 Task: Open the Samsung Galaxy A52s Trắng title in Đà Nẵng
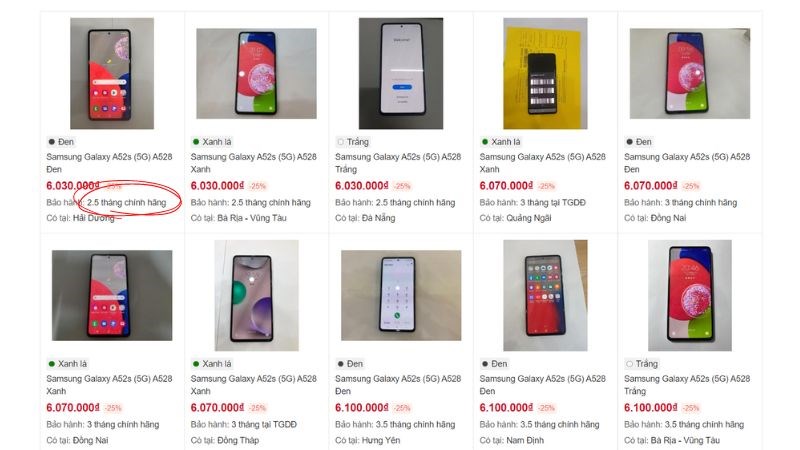(x=397, y=163)
